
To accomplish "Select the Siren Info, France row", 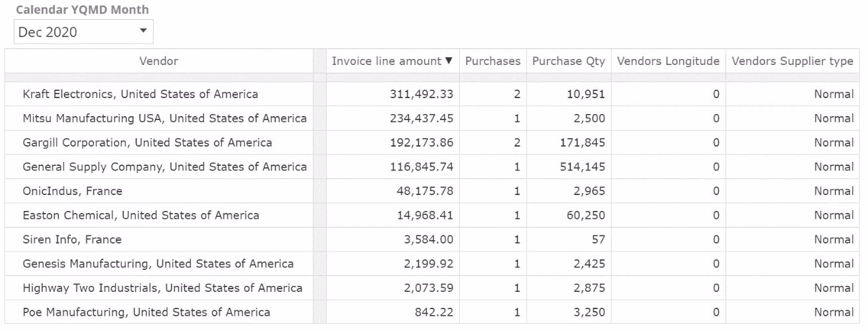I will point(72,239).
